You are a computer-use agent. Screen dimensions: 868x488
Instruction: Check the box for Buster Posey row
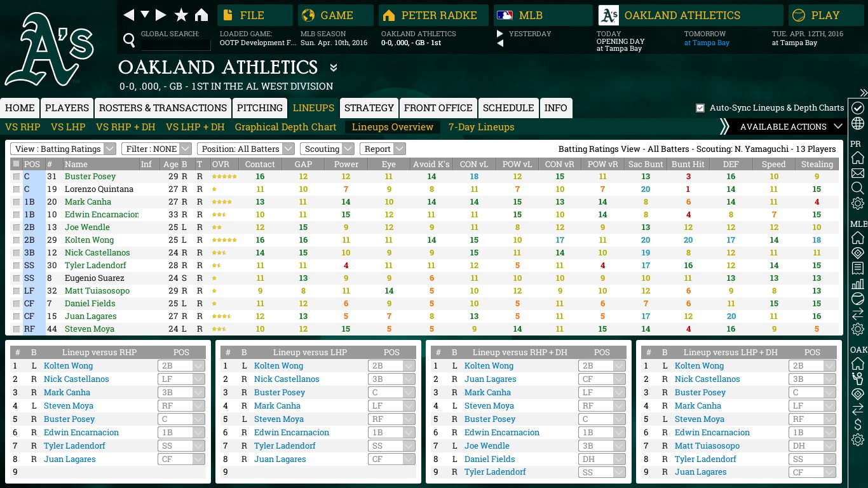tap(16, 177)
